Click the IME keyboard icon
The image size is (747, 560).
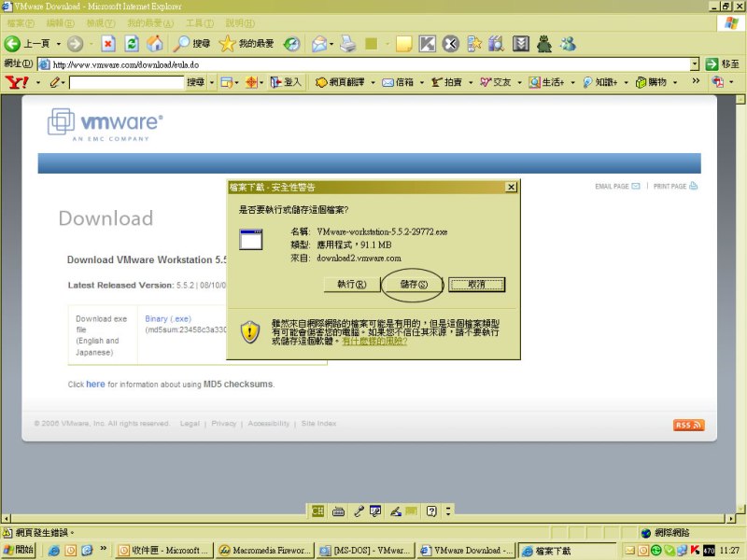pos(338,511)
